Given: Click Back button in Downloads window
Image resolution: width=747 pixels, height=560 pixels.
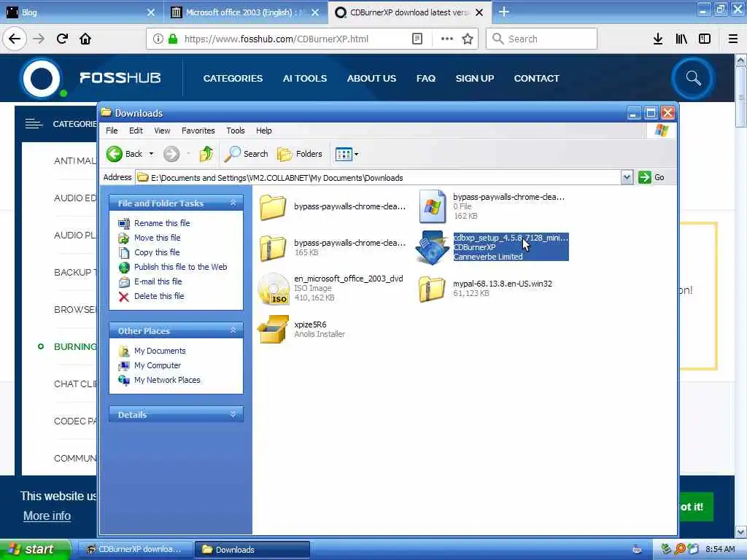Looking at the screenshot, I should (x=124, y=154).
